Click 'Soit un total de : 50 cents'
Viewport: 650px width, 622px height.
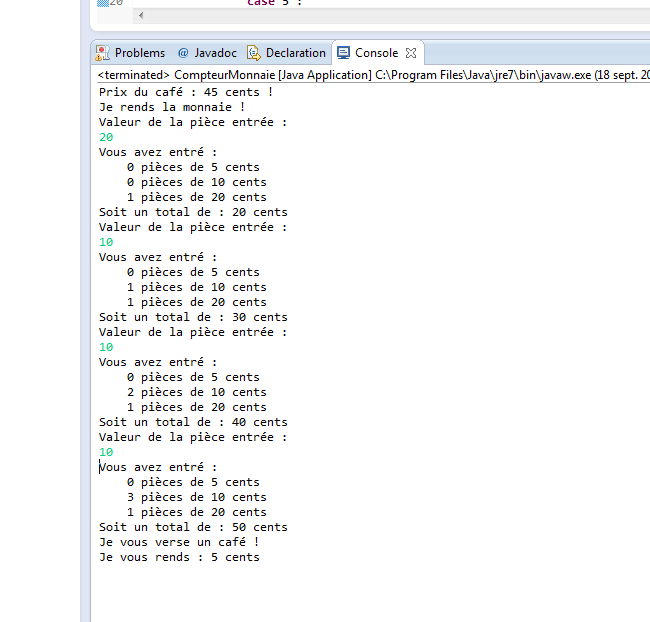click(x=192, y=527)
